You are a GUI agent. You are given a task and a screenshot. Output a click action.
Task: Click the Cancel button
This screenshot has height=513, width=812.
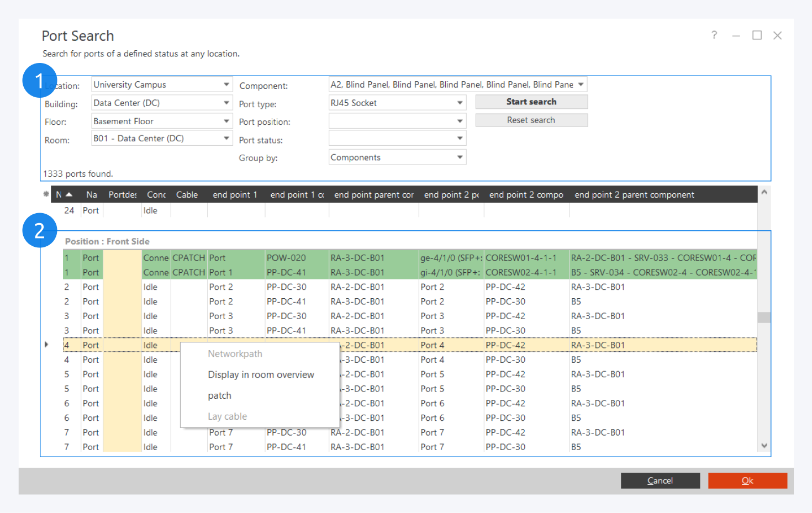[x=660, y=480]
